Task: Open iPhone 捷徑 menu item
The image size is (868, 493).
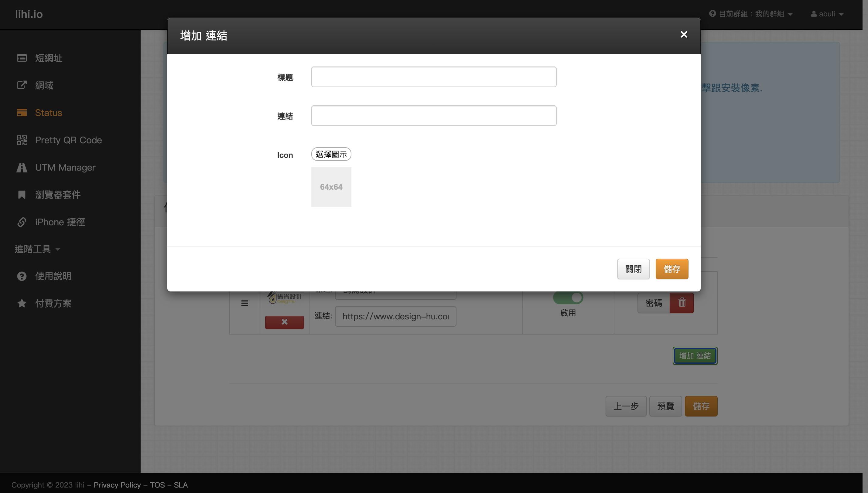Action: (60, 222)
